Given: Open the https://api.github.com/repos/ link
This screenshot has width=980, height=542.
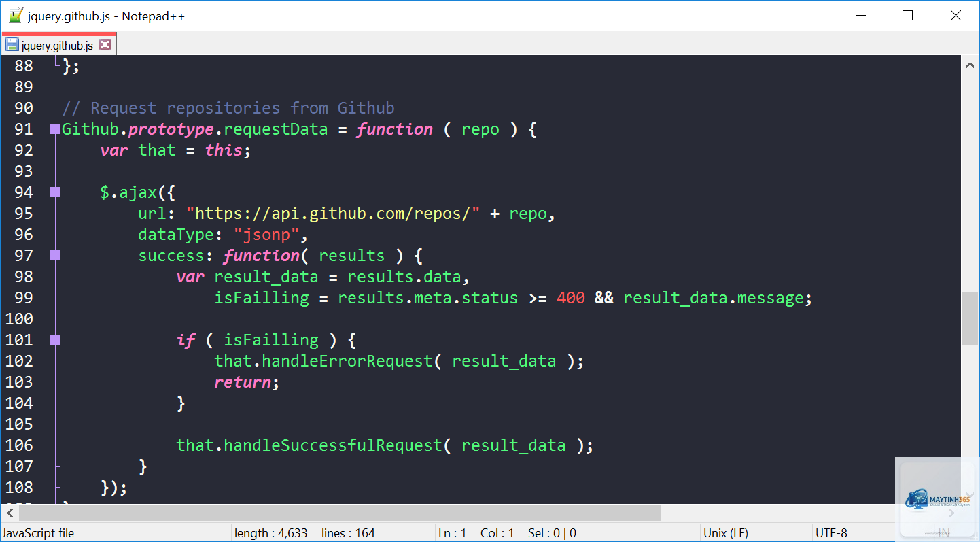Looking at the screenshot, I should (x=333, y=214).
